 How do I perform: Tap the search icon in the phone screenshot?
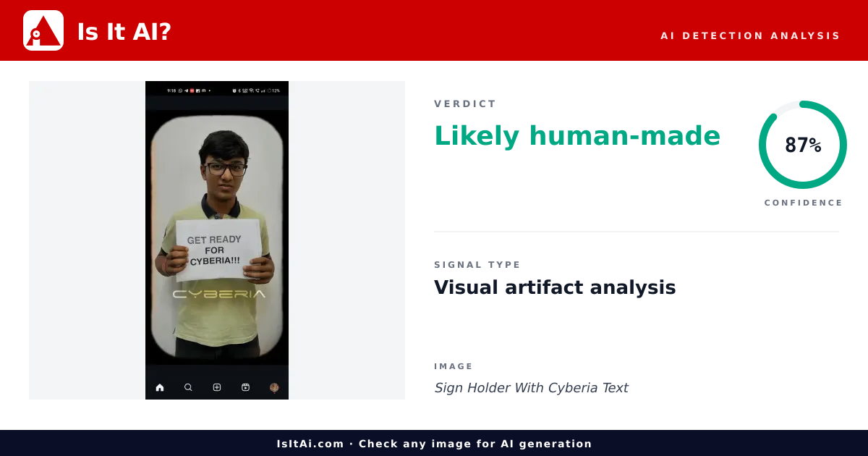(188, 387)
